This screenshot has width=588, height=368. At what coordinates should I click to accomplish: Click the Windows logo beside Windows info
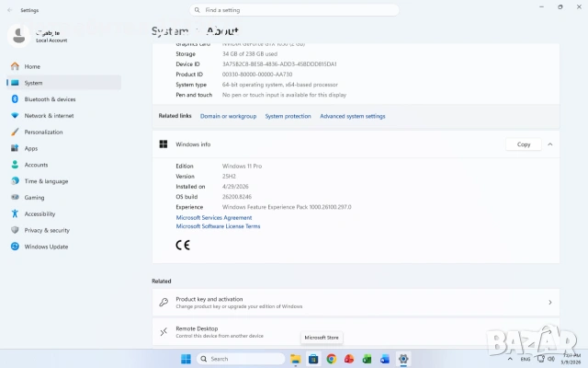tap(164, 144)
